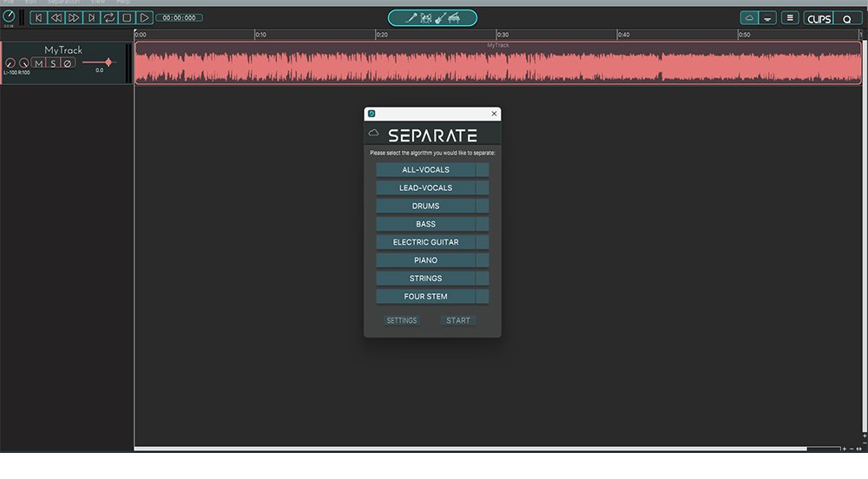Skip to the end of the track
The width and height of the screenshot is (868, 479).
click(91, 17)
